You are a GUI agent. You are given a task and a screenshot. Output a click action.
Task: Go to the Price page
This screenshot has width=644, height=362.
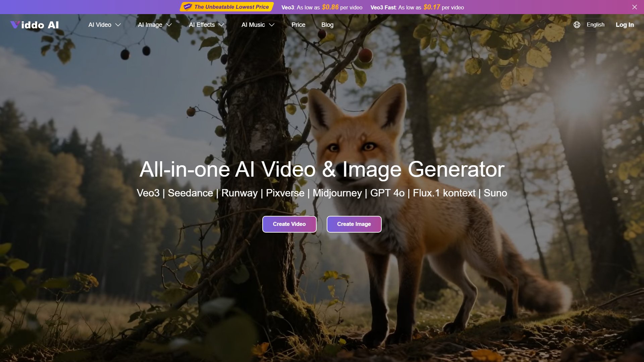point(298,25)
